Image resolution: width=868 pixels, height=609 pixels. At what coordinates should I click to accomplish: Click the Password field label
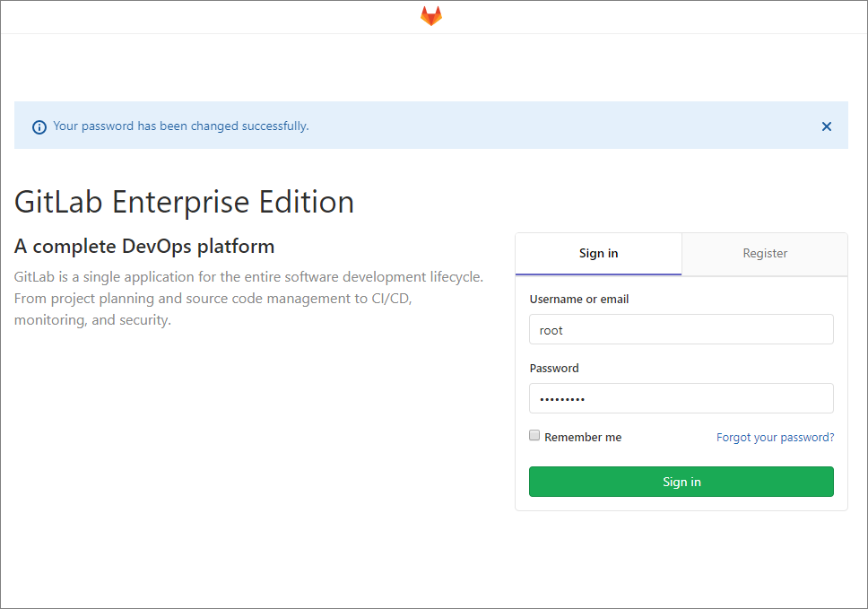click(554, 369)
